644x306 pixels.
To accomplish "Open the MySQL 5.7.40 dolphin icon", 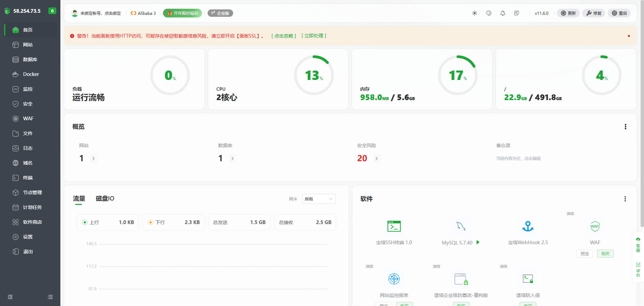I will pos(461,226).
